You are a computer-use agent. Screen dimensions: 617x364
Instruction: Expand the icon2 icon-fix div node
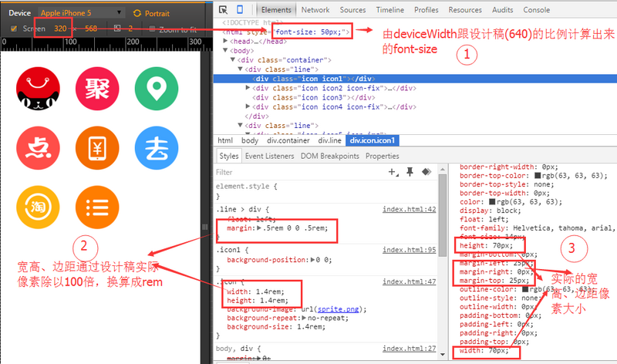(x=248, y=88)
